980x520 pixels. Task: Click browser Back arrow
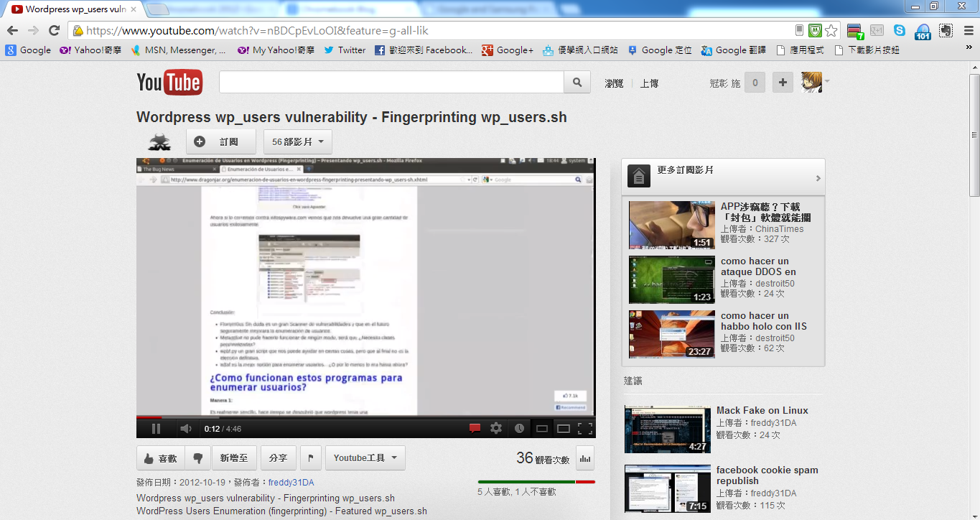tap(12, 30)
